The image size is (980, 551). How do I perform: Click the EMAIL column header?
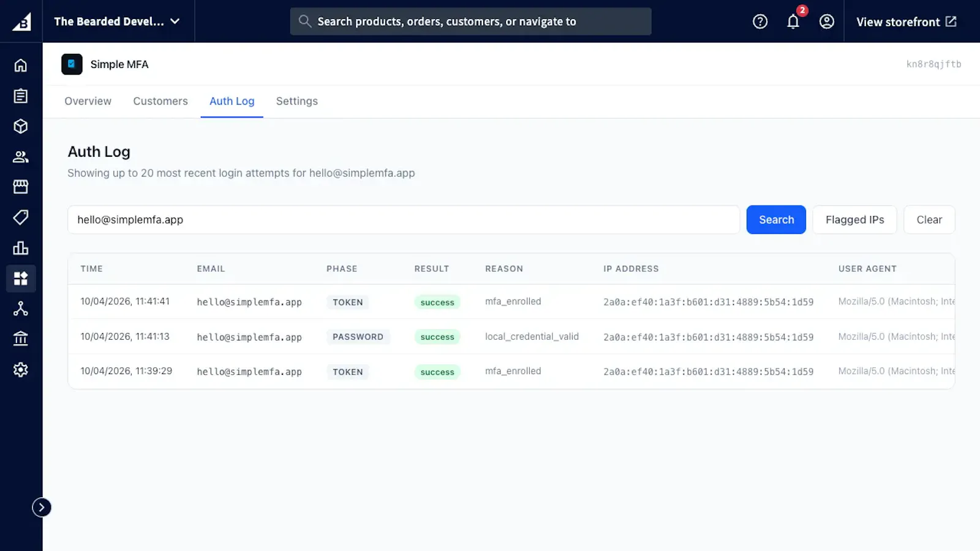coord(211,269)
